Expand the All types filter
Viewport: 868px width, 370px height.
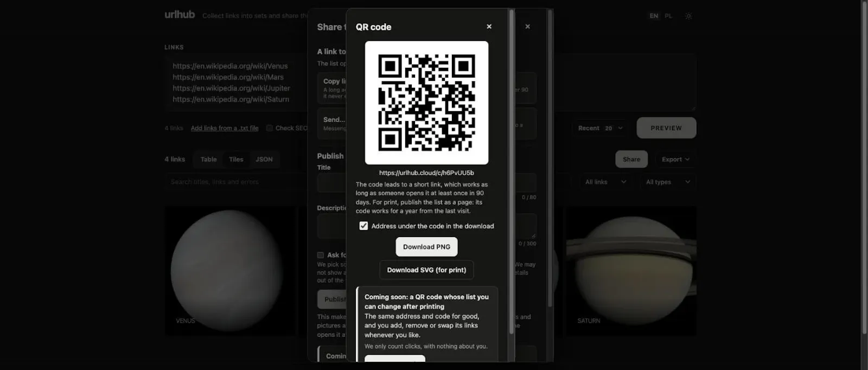[668, 182]
